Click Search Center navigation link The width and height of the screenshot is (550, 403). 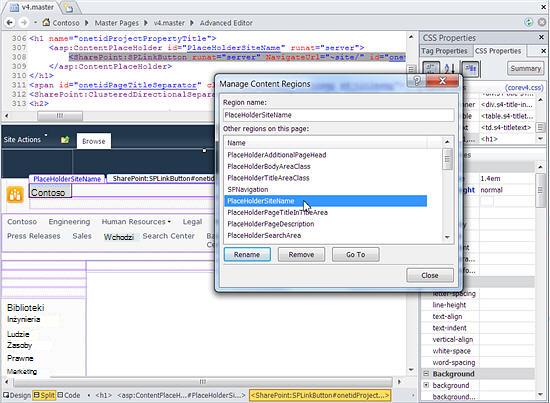tap(168, 236)
